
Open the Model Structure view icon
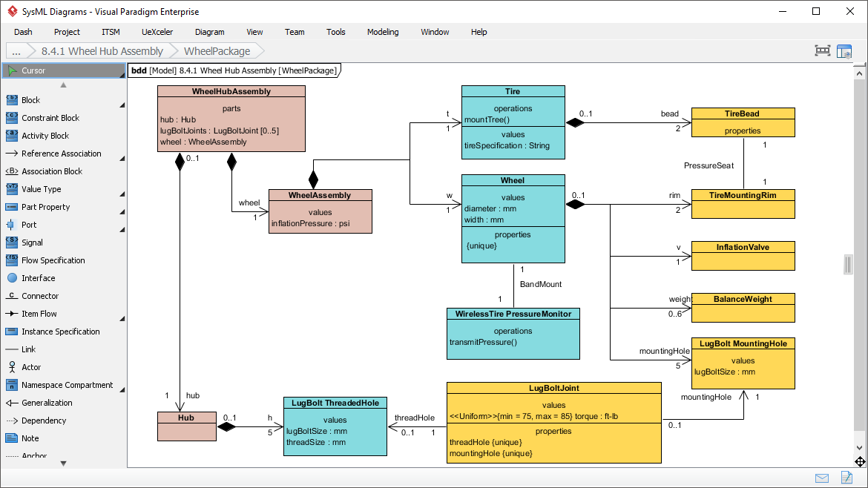844,50
